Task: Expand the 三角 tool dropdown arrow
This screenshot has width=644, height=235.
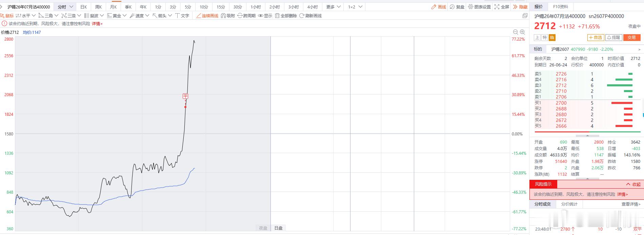Action: (56, 16)
